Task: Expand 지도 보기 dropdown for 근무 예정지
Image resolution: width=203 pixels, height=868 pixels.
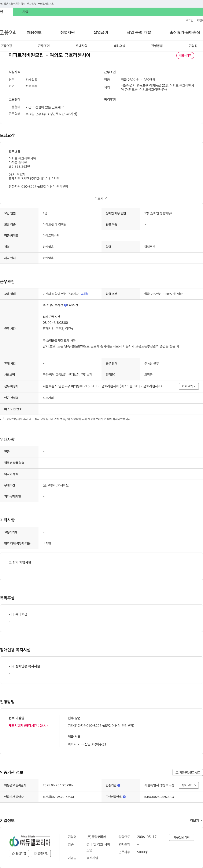Action: click(x=189, y=386)
